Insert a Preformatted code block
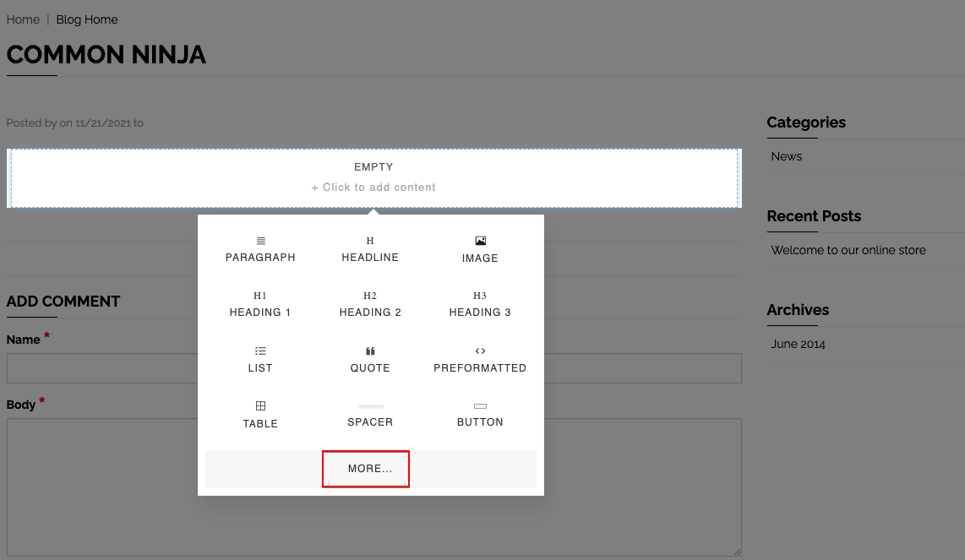 click(x=480, y=360)
